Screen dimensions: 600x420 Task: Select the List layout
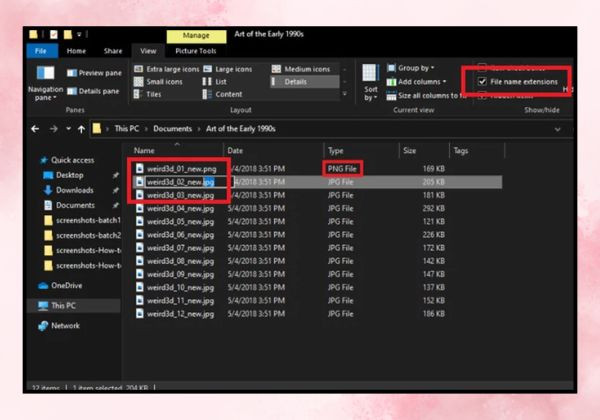click(x=215, y=82)
